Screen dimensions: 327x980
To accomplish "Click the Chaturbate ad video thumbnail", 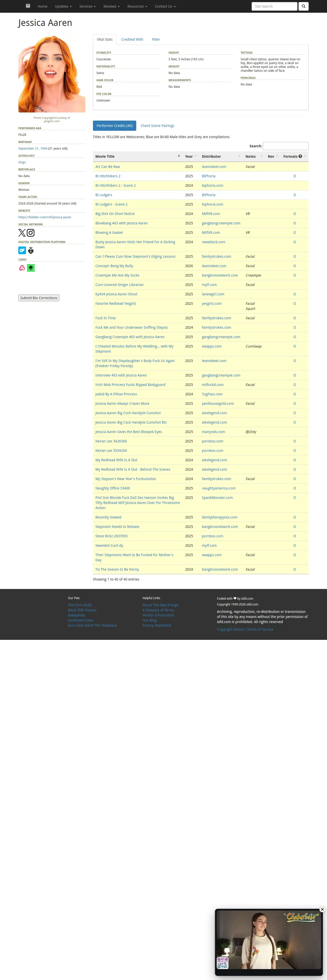I will [269, 939].
